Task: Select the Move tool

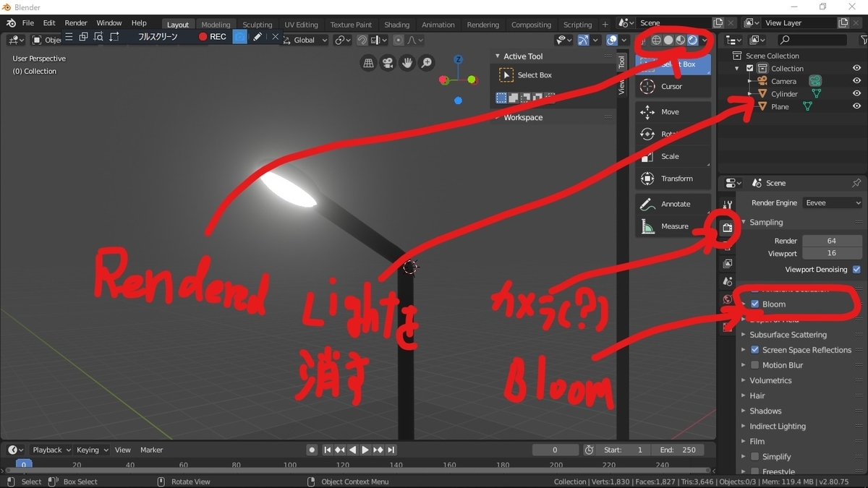Action: click(x=673, y=112)
